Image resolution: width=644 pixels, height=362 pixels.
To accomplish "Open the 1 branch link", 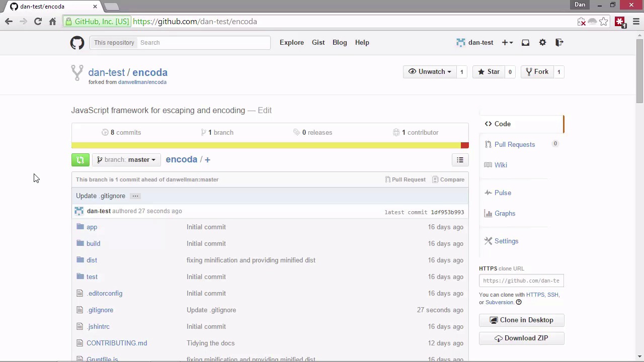I will point(217,133).
